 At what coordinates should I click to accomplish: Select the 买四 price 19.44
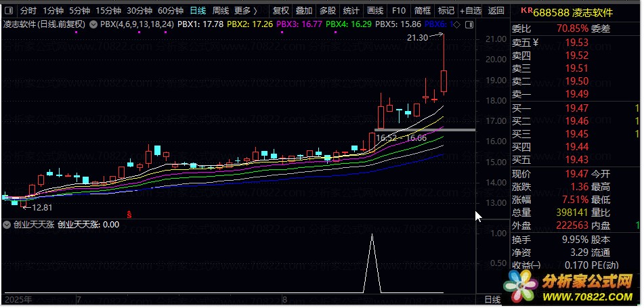[x=577, y=147]
